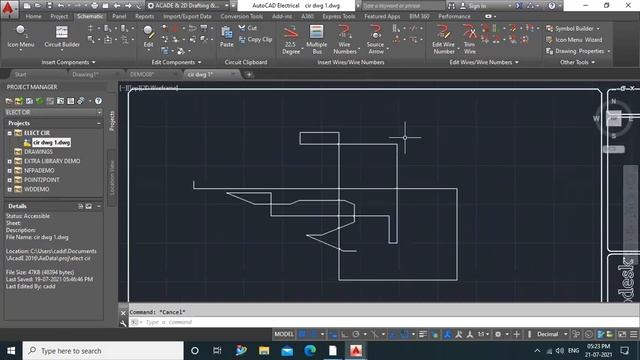Expand the EXTRA LIBRARY DEMO project
The height and width of the screenshot is (360, 640).
pyautogui.click(x=9, y=161)
